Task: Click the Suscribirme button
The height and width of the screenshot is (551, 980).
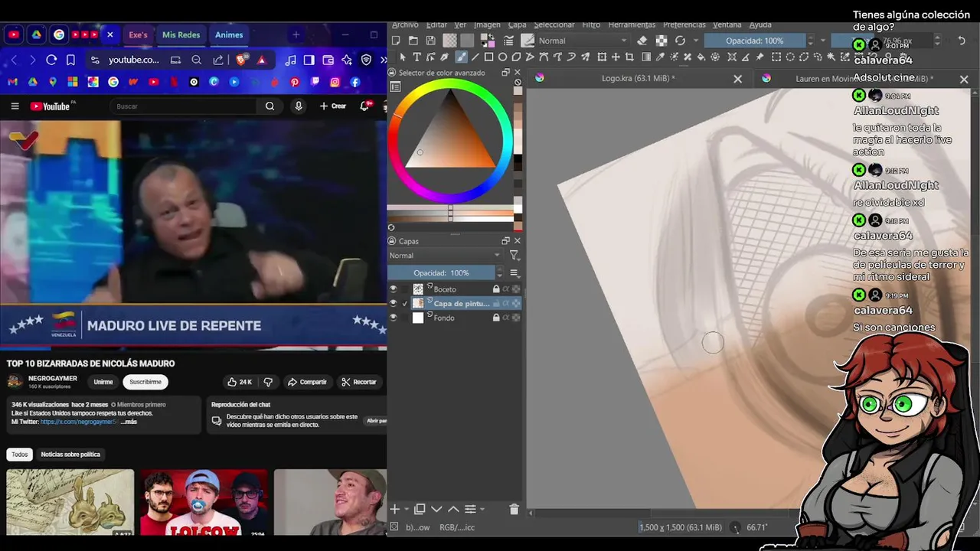Action: point(145,382)
